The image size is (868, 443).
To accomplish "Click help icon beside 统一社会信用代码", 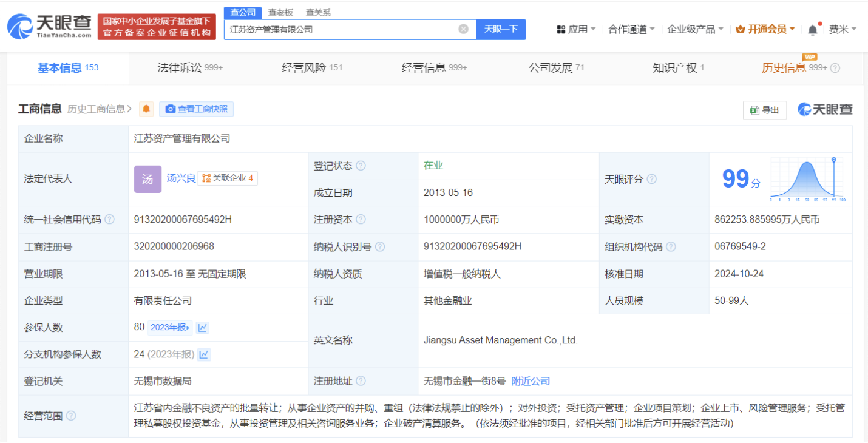I will (x=109, y=220).
